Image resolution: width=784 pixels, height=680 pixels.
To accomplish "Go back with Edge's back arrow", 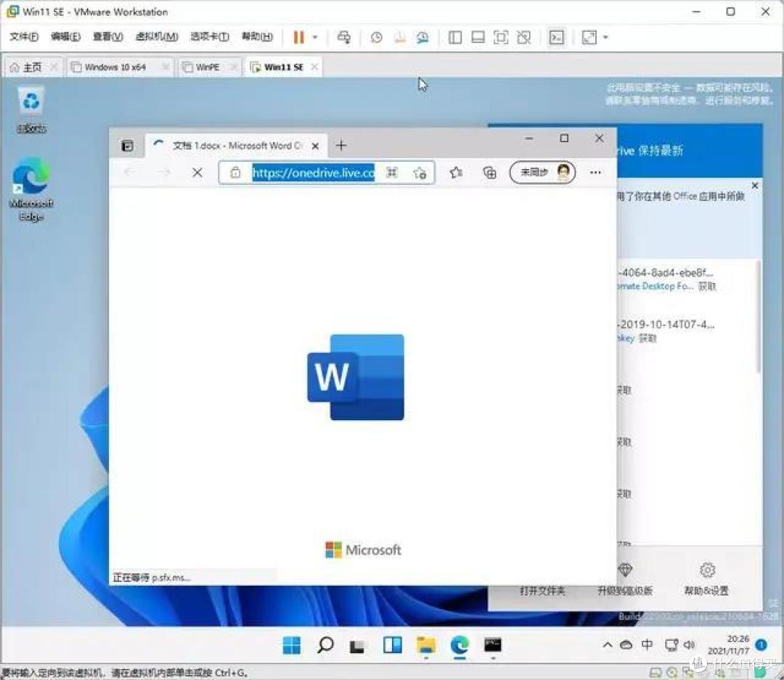I will 131,173.
